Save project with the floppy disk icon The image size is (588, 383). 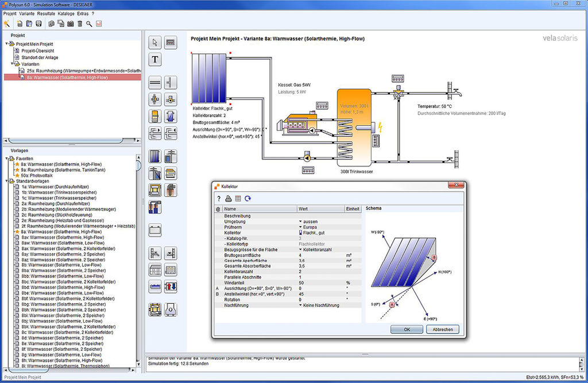pos(38,24)
